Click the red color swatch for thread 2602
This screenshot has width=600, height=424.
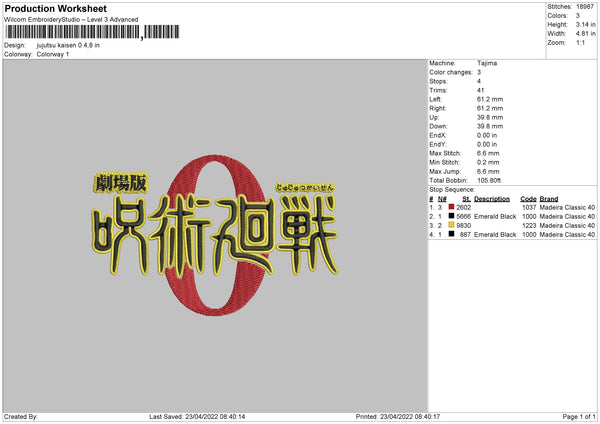point(452,207)
